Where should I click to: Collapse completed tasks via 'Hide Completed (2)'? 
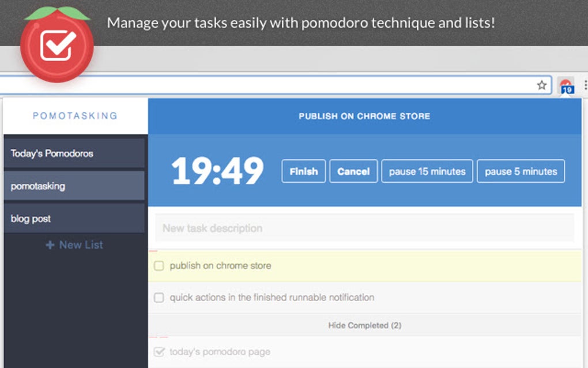364,325
